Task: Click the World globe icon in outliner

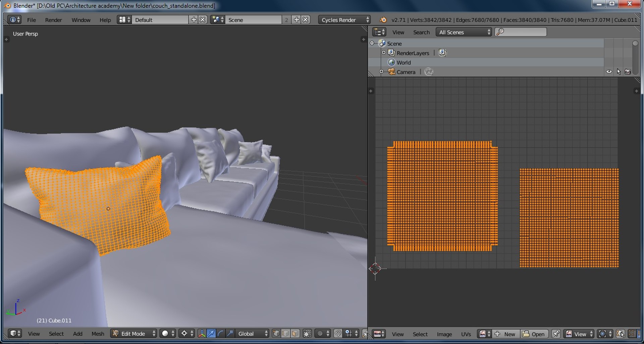Action: 391,62
